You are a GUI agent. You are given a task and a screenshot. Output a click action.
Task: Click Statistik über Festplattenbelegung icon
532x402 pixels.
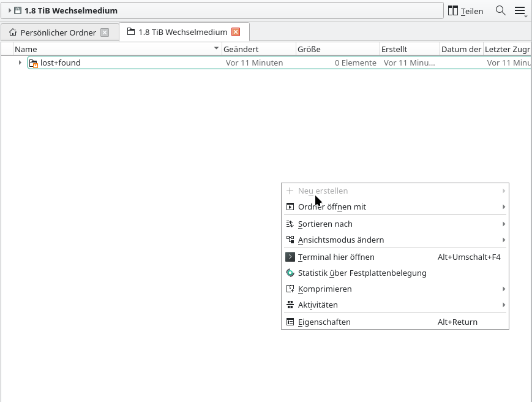click(x=290, y=273)
